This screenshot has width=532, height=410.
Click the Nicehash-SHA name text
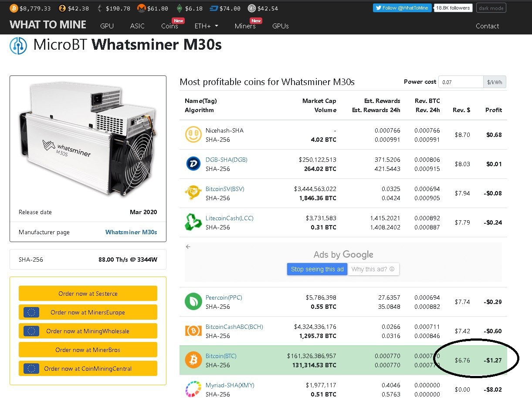coord(224,130)
